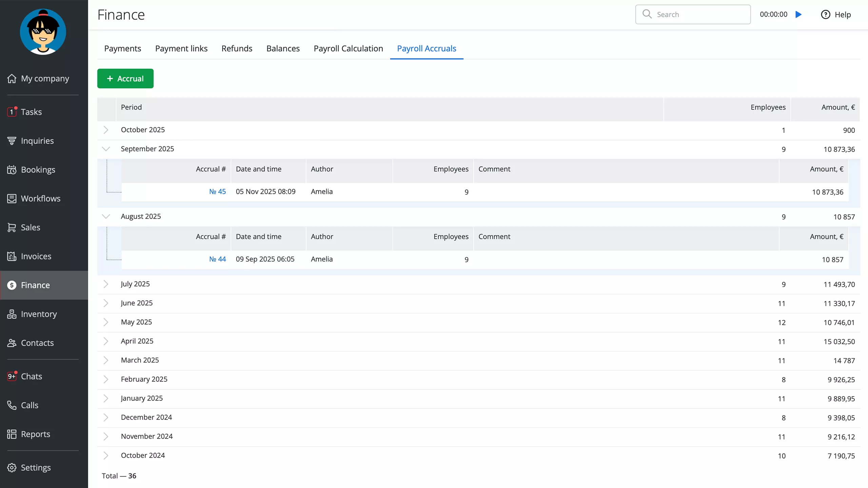This screenshot has width=868, height=488.
Task: Expand the July 2025 row
Action: 106,284
